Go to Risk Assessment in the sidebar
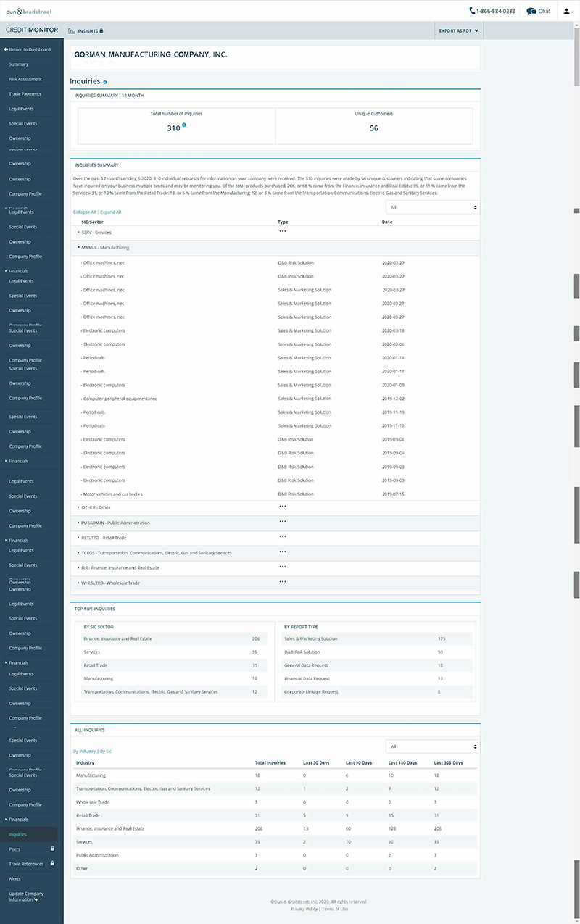The height and width of the screenshot is (924, 580). tap(25, 79)
